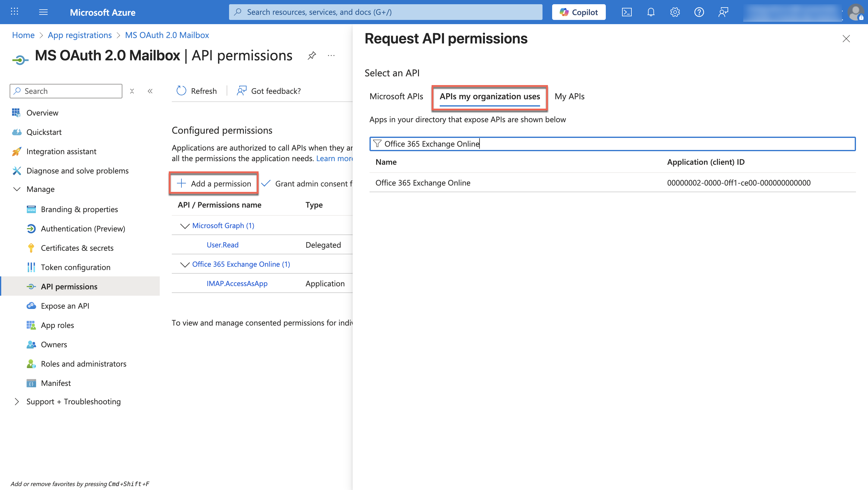Open the notifications bell

651,12
